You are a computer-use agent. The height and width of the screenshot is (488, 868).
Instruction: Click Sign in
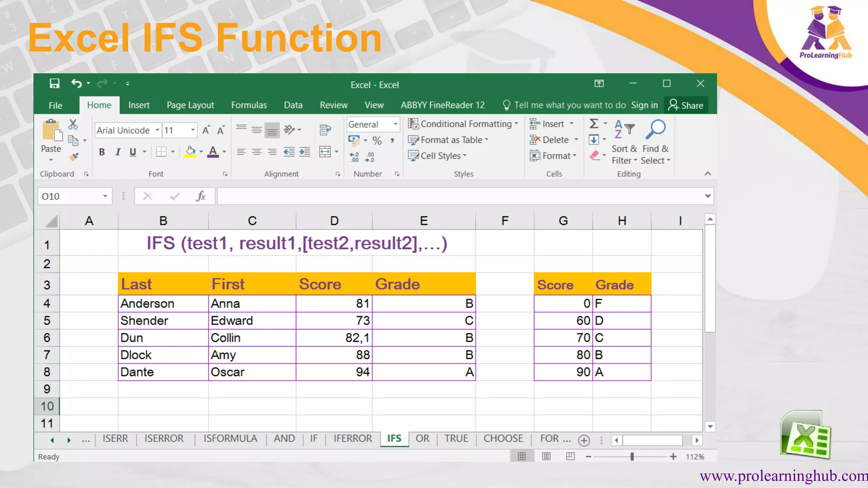[644, 105]
